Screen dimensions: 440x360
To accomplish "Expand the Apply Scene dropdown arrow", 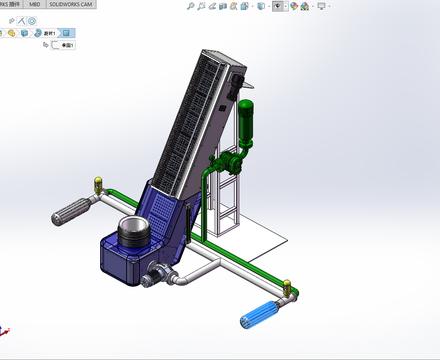I will [x=313, y=6].
